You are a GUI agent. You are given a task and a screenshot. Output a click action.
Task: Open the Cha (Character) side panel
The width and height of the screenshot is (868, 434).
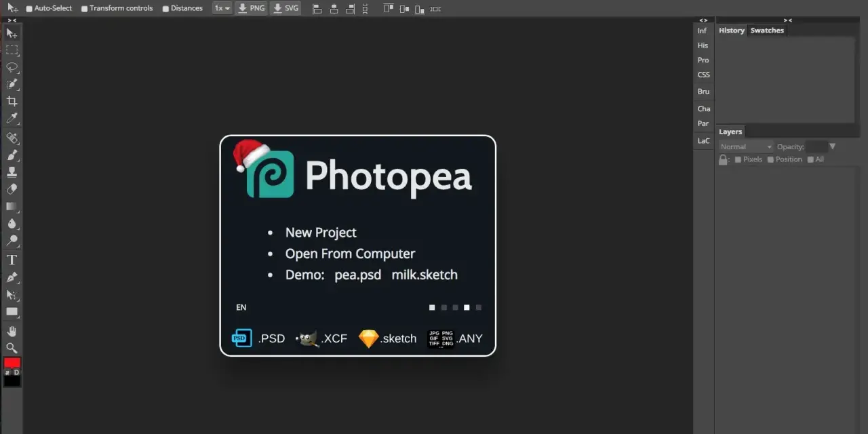703,108
